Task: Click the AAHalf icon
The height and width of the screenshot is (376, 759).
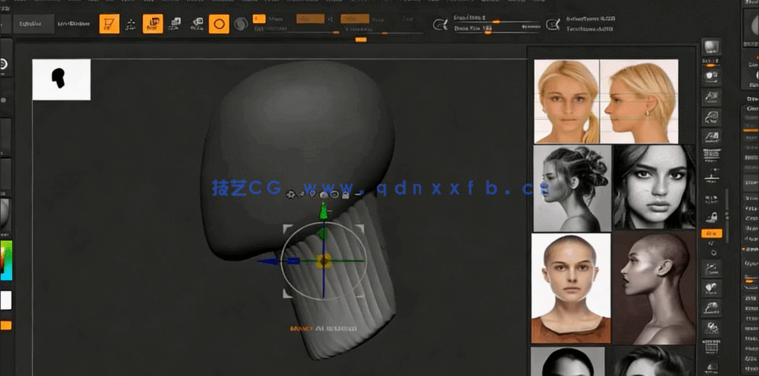Action: click(711, 137)
